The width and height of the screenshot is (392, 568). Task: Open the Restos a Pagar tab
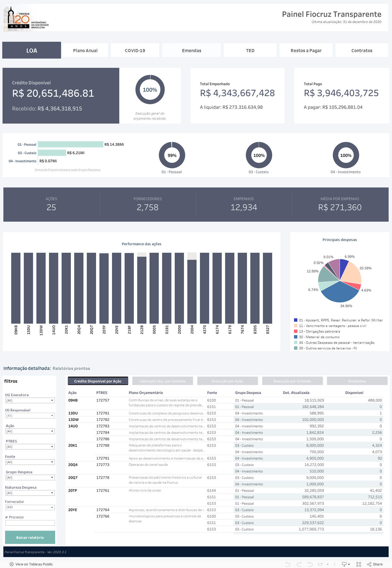(x=306, y=50)
